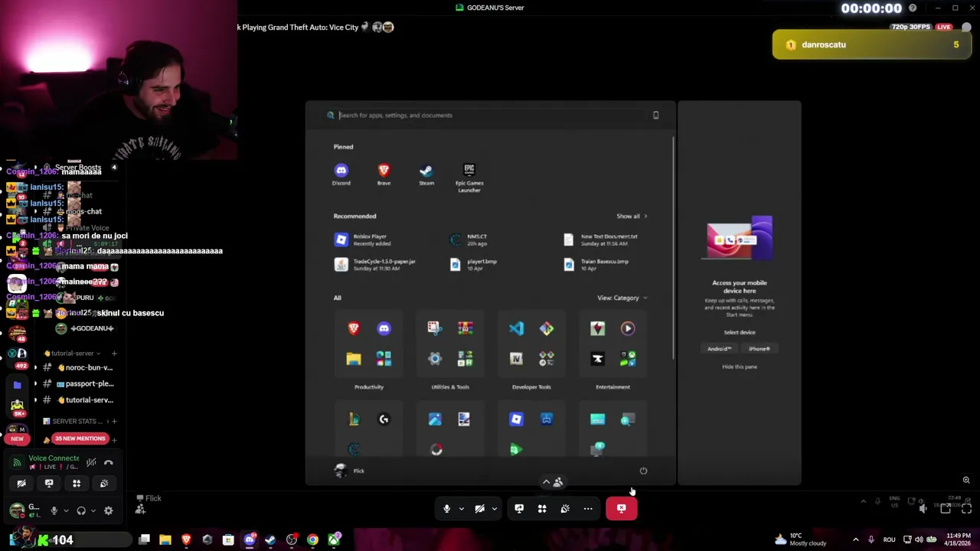Toggle camera in Discord stream controls
Screen dimensions: 980x551
pos(479,508)
